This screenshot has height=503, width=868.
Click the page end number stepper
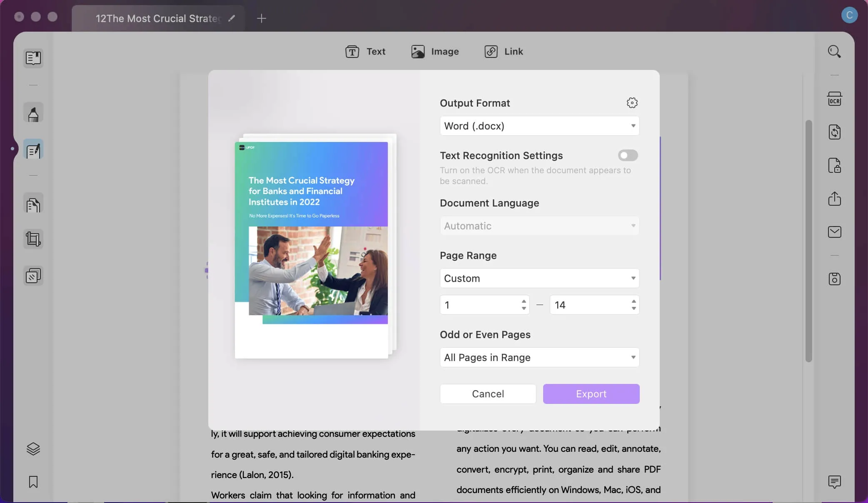click(x=634, y=304)
